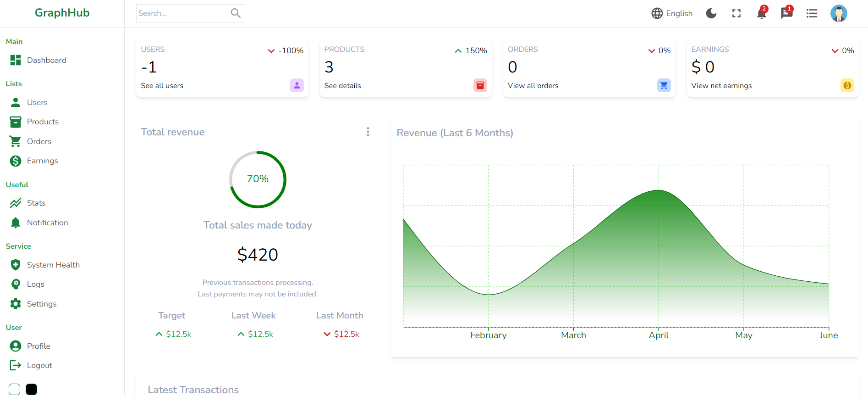Screen dimensions: 868x396
Task: Click into the Search input field
Action: 182,13
